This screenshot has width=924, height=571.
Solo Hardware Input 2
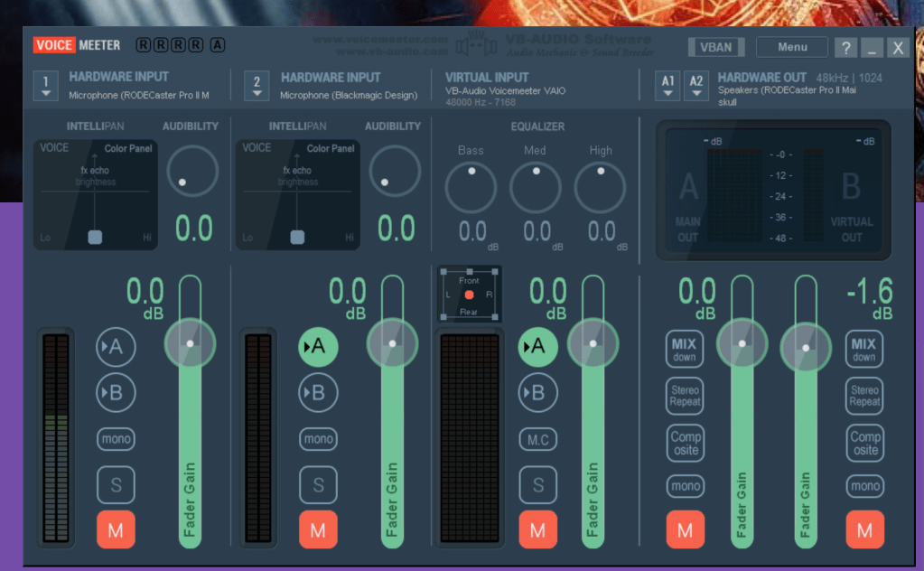point(318,485)
